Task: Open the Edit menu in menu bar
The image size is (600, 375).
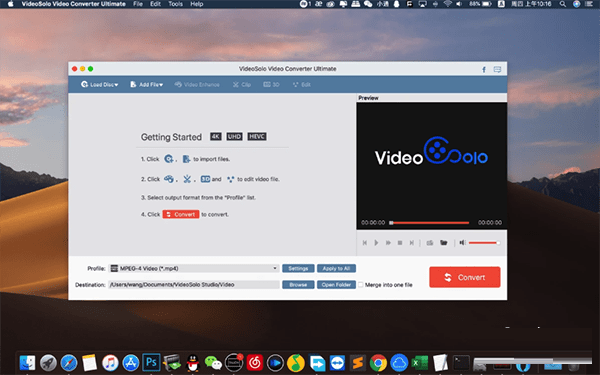Action: 155,4
